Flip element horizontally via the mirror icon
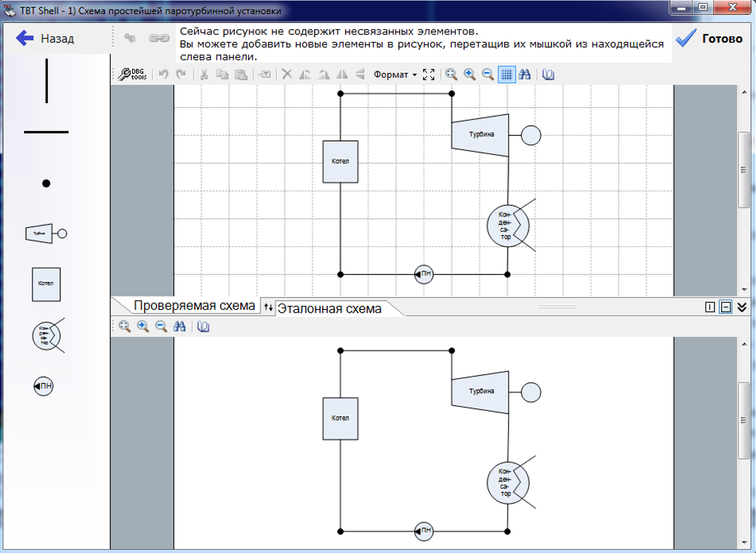The width and height of the screenshot is (756, 553). pyautogui.click(x=342, y=74)
